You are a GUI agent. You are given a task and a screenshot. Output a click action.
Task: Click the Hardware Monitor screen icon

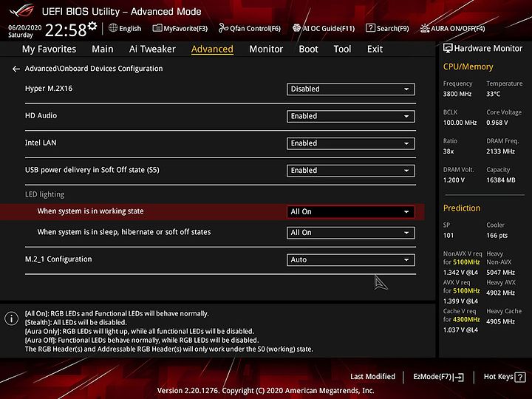[x=448, y=48]
